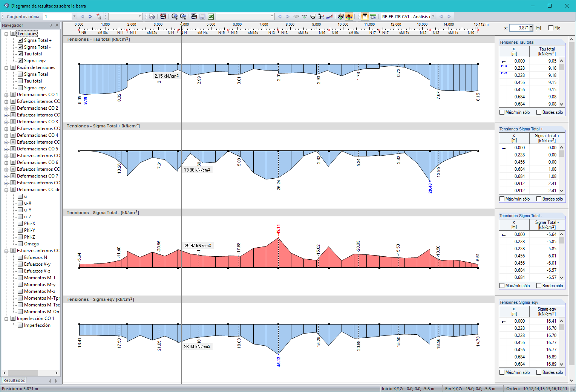Image resolution: width=576 pixels, height=392 pixels.
Task: Click the green support icon in toolbar
Action: click(x=304, y=17)
